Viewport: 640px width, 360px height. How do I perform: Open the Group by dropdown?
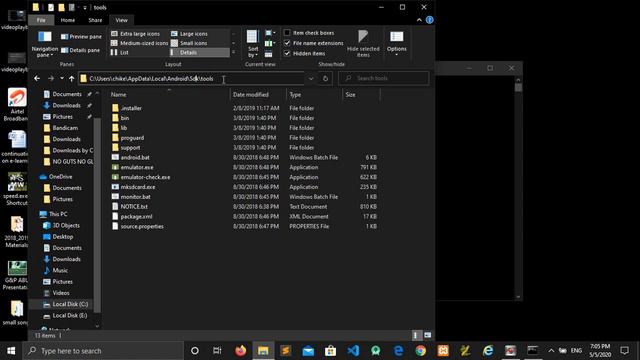click(x=269, y=33)
